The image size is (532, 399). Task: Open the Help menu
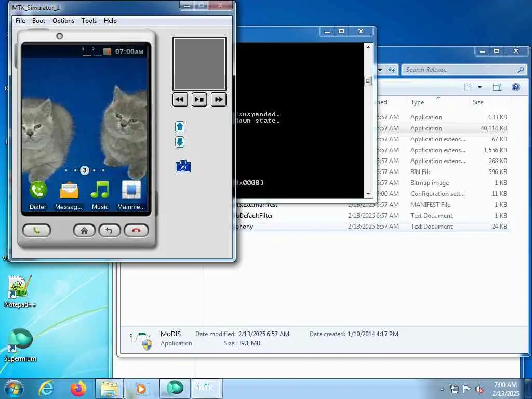(x=110, y=21)
